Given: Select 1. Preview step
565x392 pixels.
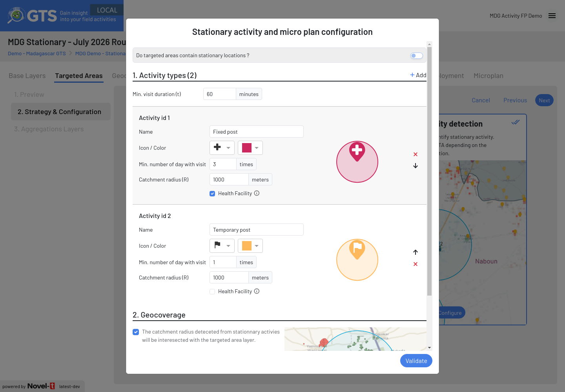Looking at the screenshot, I should 29,94.
